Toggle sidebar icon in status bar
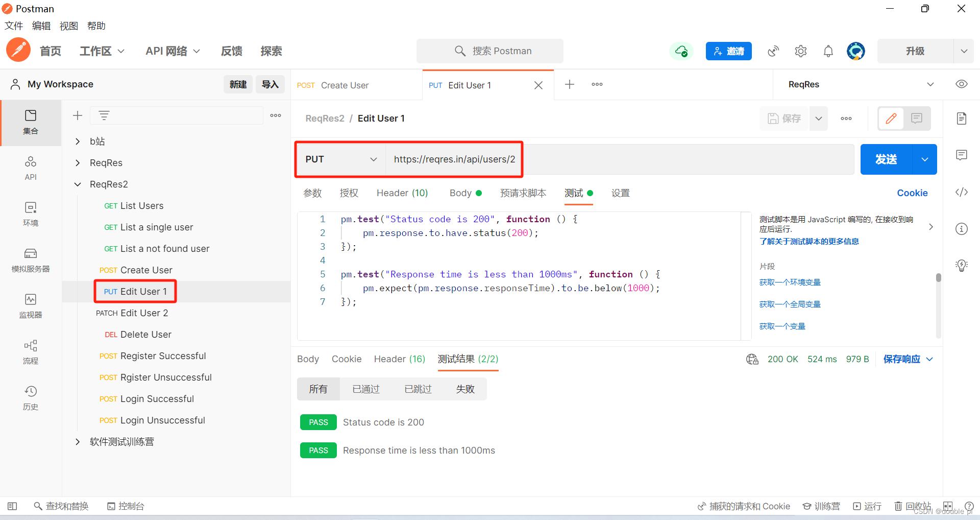Screen dimensions: 980x520 coord(12,506)
